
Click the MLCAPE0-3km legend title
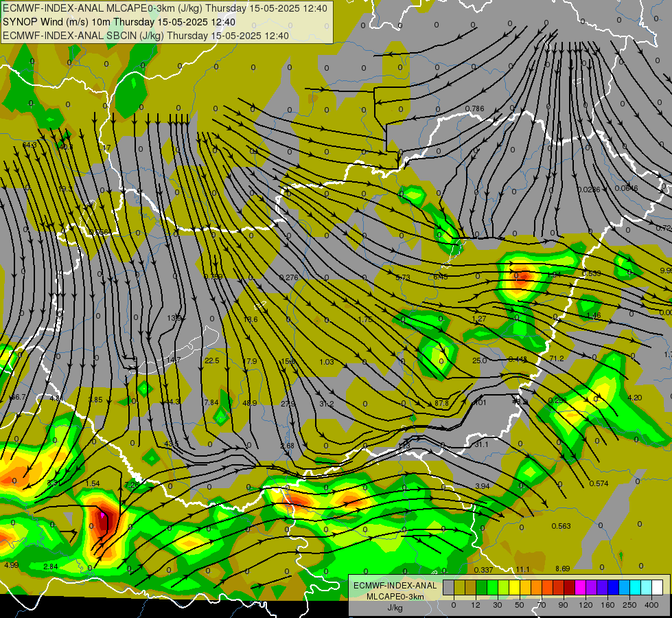395,597
